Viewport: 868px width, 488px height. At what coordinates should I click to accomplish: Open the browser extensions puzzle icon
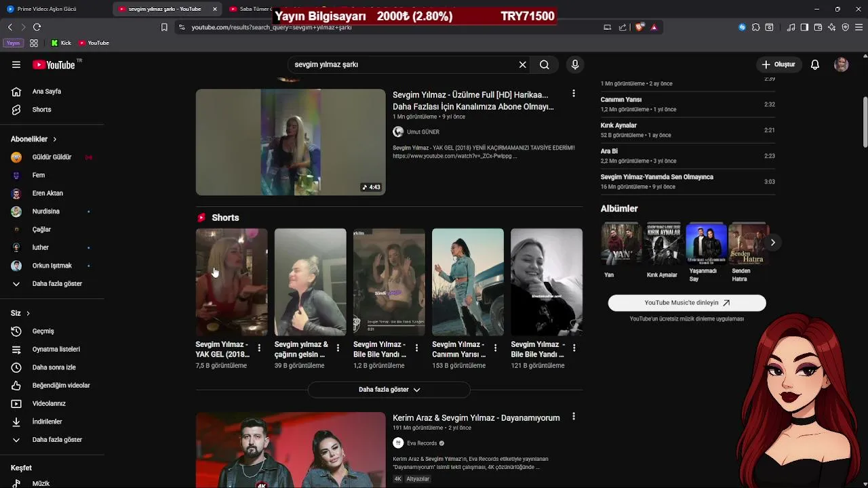pyautogui.click(x=756, y=27)
